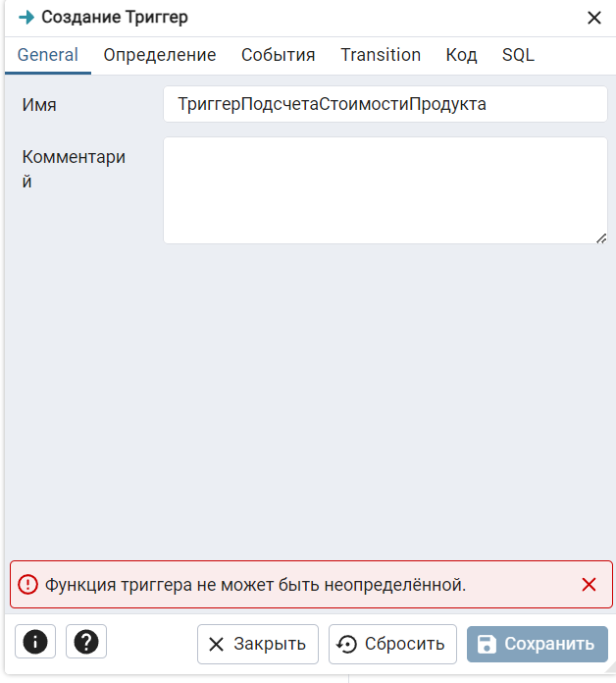Image resolution: width=616 pixels, height=683 pixels.
Task: Go to the События tab
Action: 279,55
